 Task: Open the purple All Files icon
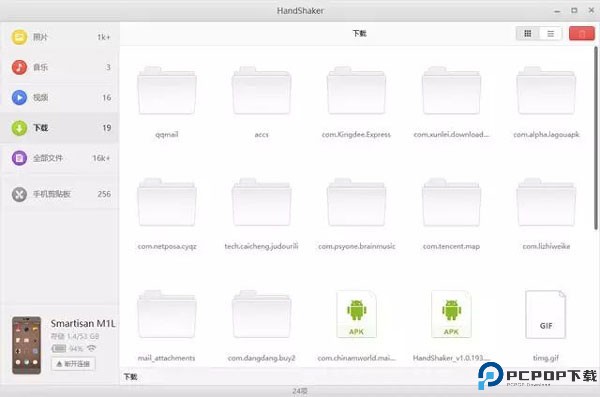(19, 158)
